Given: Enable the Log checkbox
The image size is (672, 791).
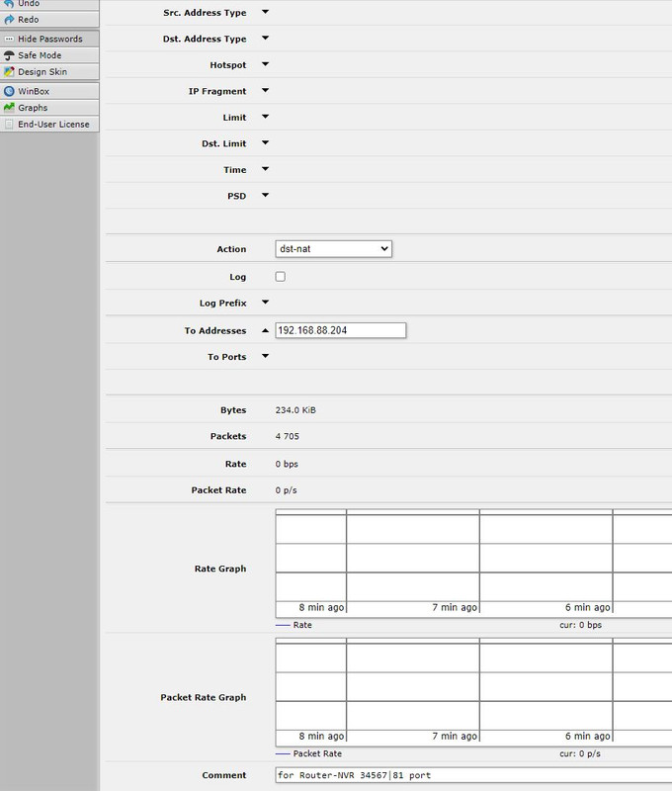Looking at the screenshot, I should pos(281,277).
